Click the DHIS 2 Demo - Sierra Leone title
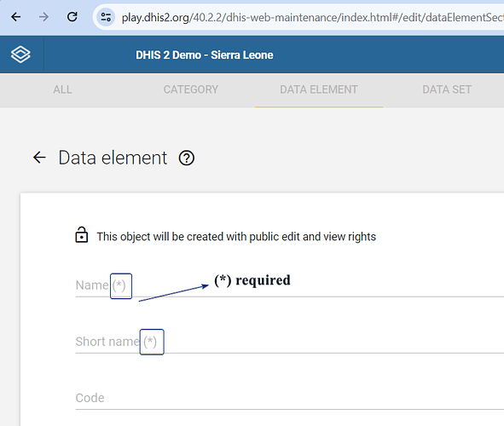This screenshot has height=426, width=504. (205, 55)
